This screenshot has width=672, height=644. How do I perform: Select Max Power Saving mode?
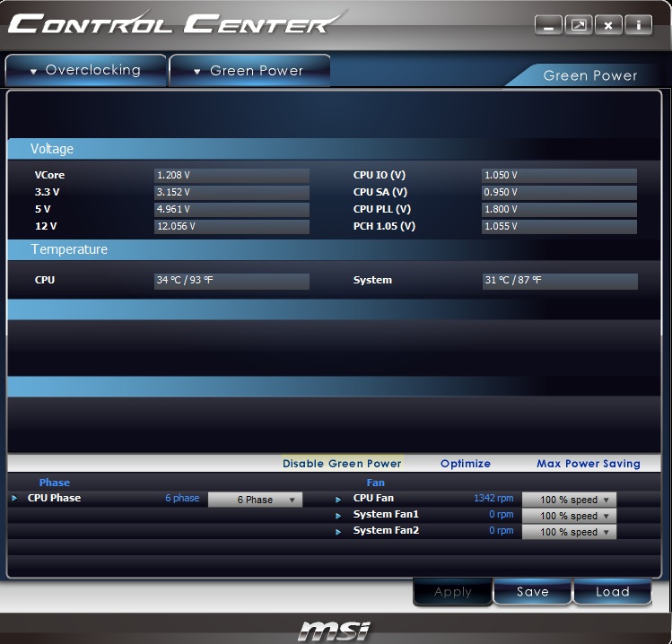click(589, 464)
